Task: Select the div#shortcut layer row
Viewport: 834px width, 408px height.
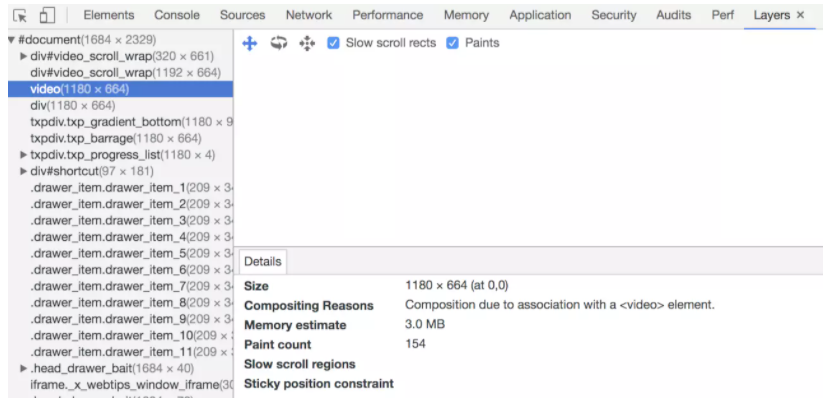Action: click(x=120, y=171)
